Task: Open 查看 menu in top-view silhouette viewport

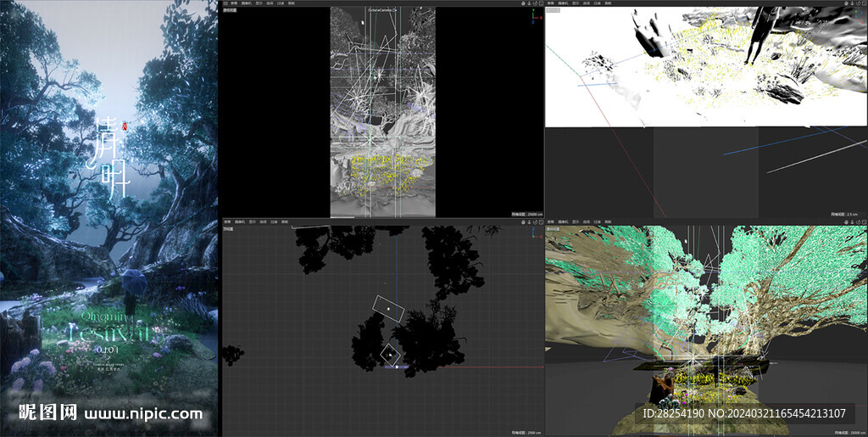Action: pyautogui.click(x=227, y=221)
